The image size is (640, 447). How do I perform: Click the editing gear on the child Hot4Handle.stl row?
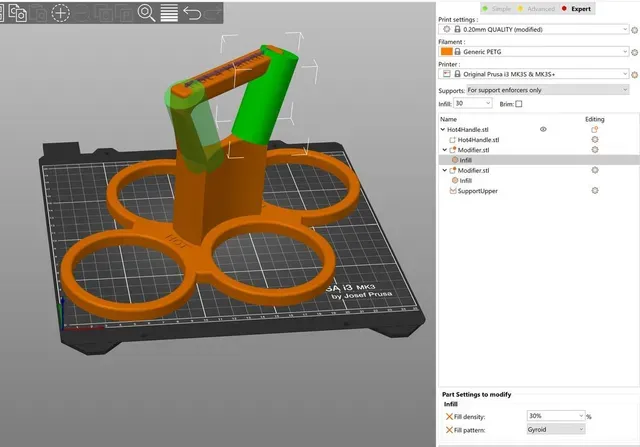point(595,140)
